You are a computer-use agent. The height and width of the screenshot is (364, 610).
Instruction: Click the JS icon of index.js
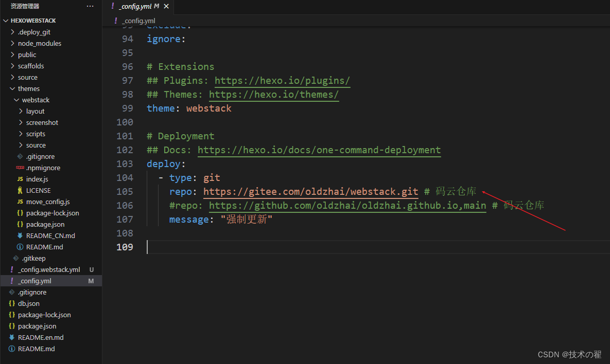coord(20,179)
